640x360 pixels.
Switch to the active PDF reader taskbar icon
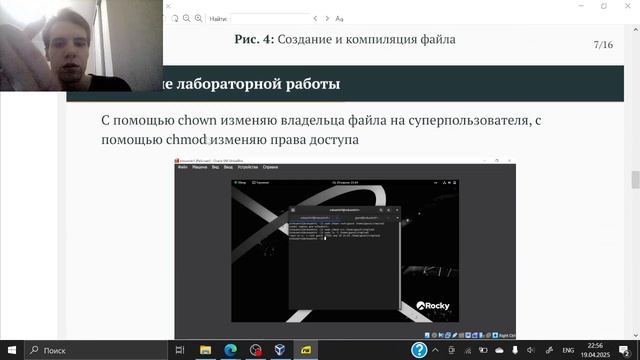(305, 350)
